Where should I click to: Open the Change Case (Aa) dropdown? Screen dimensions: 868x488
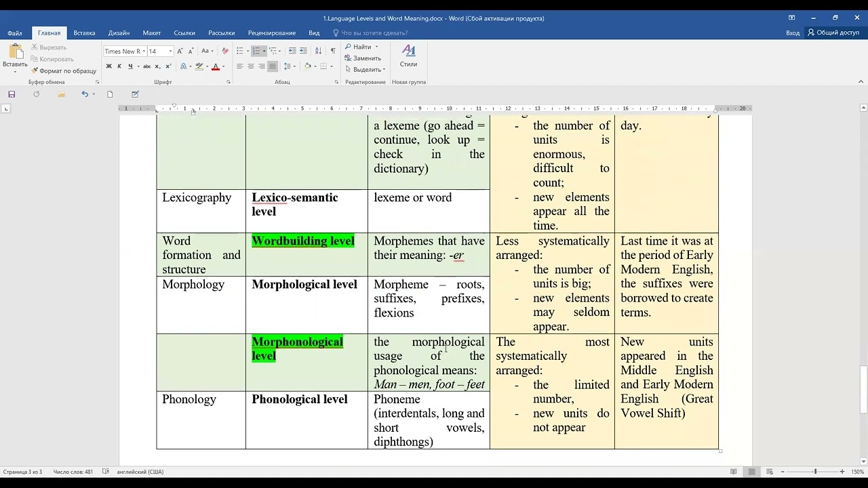[207, 51]
